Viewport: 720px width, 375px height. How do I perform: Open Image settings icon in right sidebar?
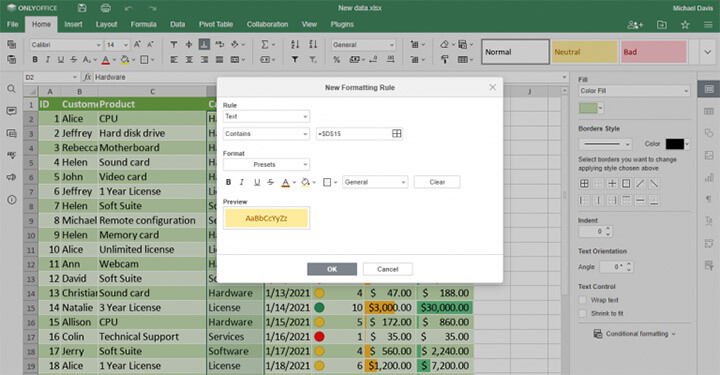pos(709,155)
